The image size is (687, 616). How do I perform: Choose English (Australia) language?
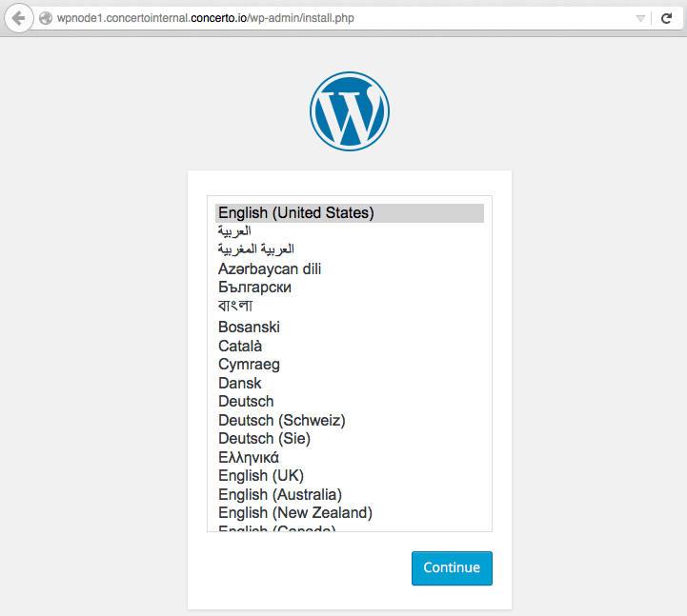pos(350,495)
